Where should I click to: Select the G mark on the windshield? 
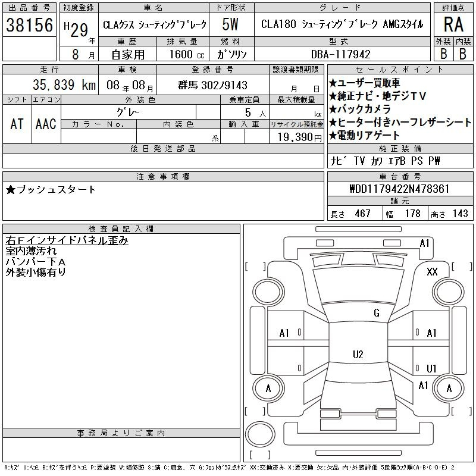[377, 313]
